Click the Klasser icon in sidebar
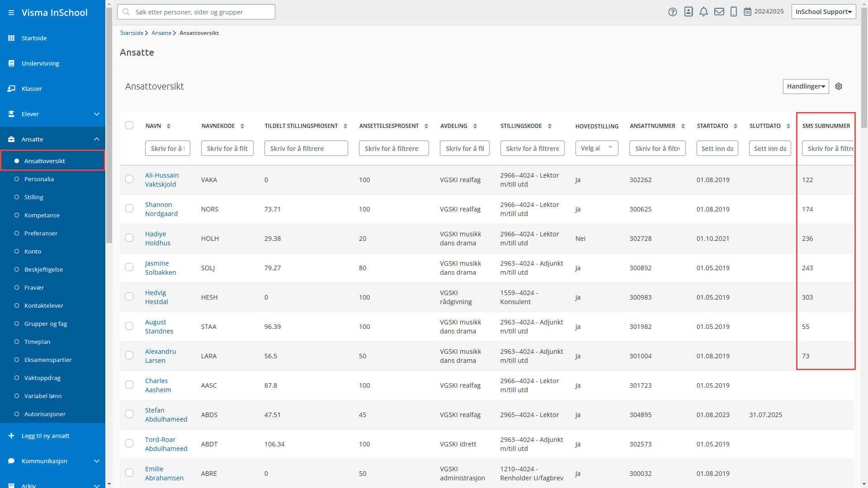Image resolution: width=868 pixels, height=488 pixels. coord(11,89)
